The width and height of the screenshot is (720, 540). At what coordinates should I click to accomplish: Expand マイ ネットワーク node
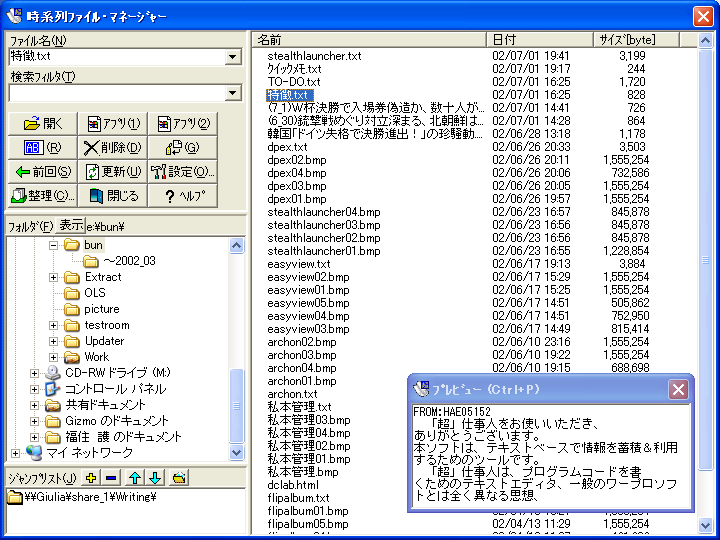(15, 454)
